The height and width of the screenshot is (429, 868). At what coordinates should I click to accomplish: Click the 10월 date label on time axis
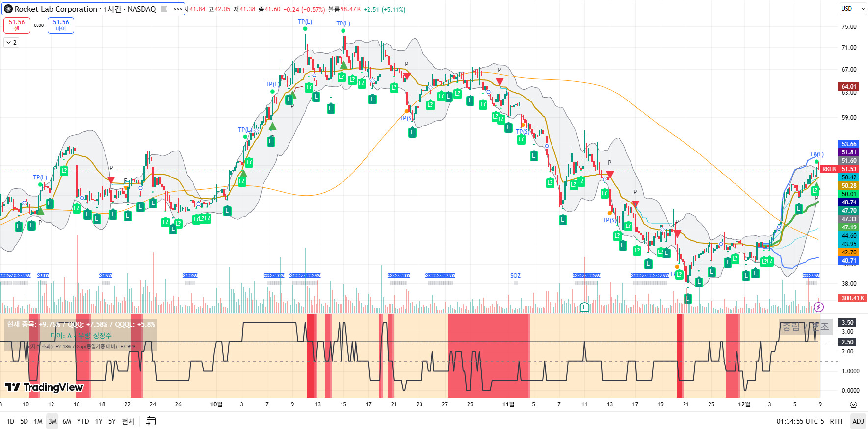pos(216,404)
